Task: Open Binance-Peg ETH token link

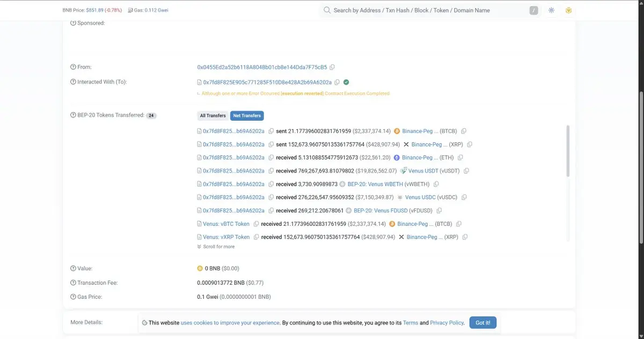Action: coord(420,158)
